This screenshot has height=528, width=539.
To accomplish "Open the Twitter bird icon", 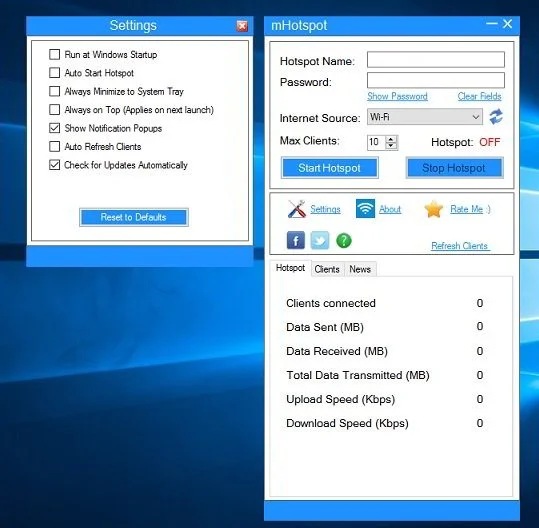I will pyautogui.click(x=320, y=240).
